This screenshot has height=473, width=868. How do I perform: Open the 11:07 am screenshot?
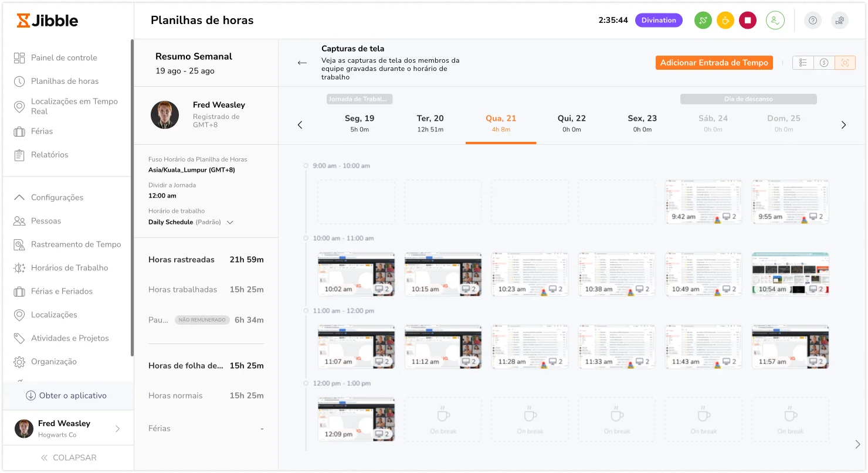pos(356,347)
